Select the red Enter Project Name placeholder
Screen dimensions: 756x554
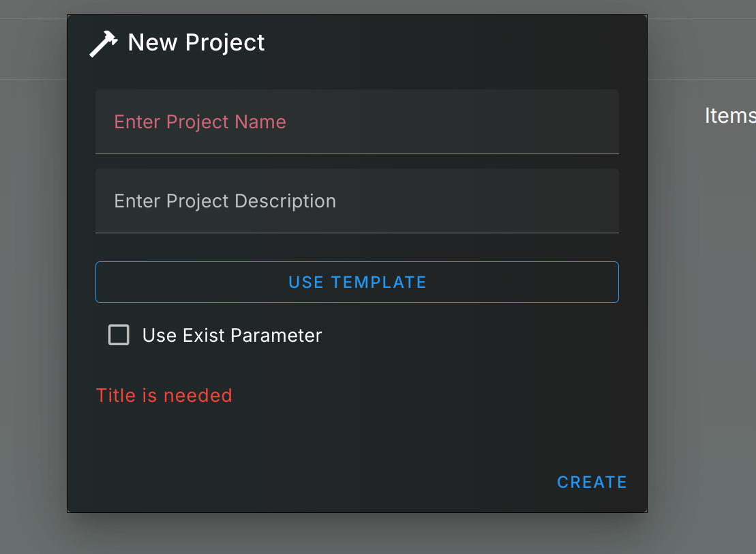click(200, 122)
